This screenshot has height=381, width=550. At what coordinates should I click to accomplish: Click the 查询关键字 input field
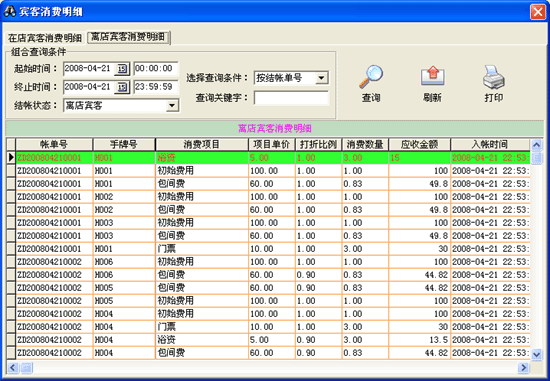click(291, 98)
